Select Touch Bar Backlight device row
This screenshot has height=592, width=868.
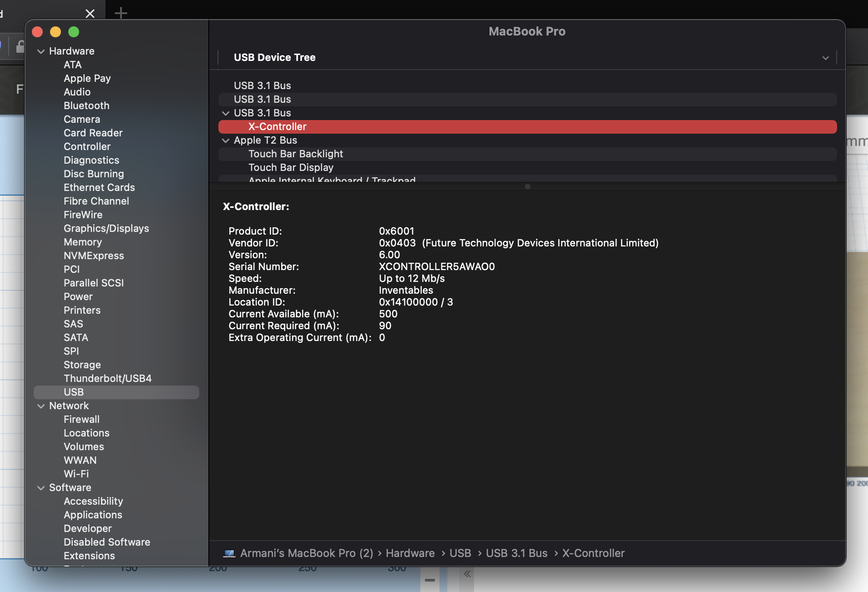(527, 154)
